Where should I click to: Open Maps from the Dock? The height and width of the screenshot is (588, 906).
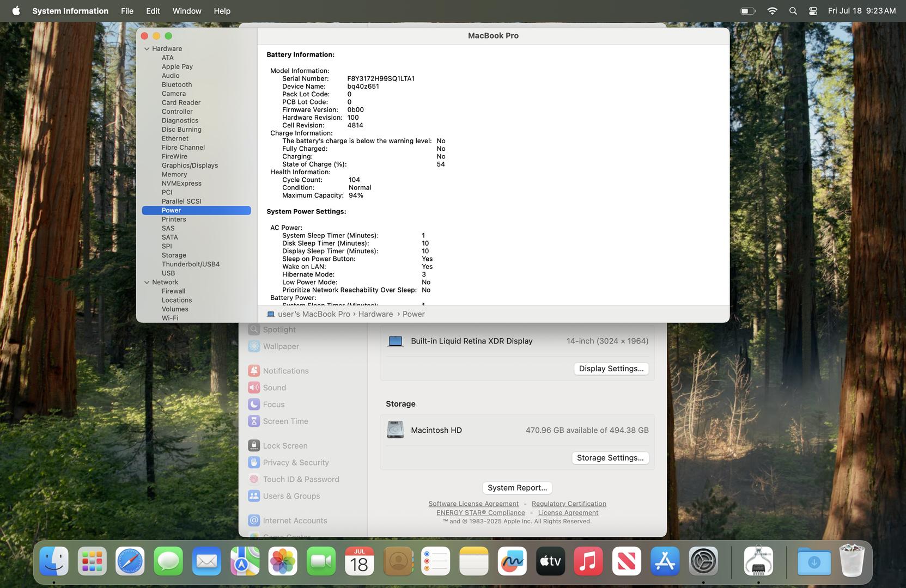245,561
